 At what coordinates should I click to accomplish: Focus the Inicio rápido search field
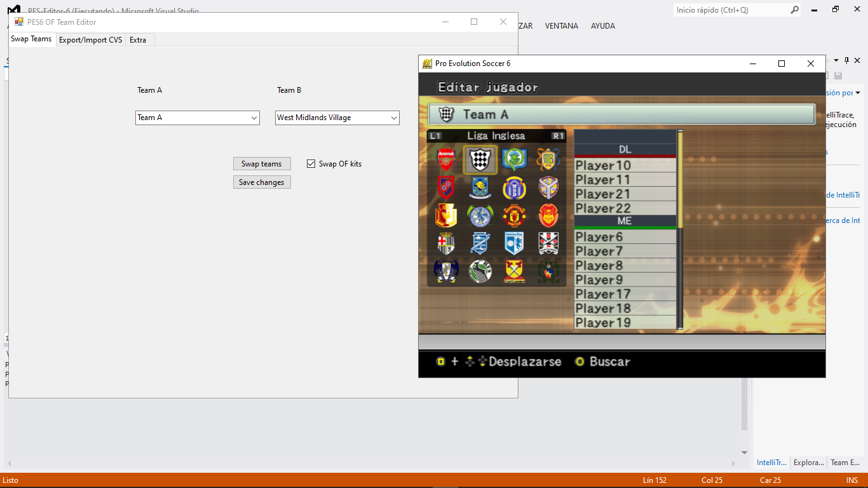click(731, 10)
